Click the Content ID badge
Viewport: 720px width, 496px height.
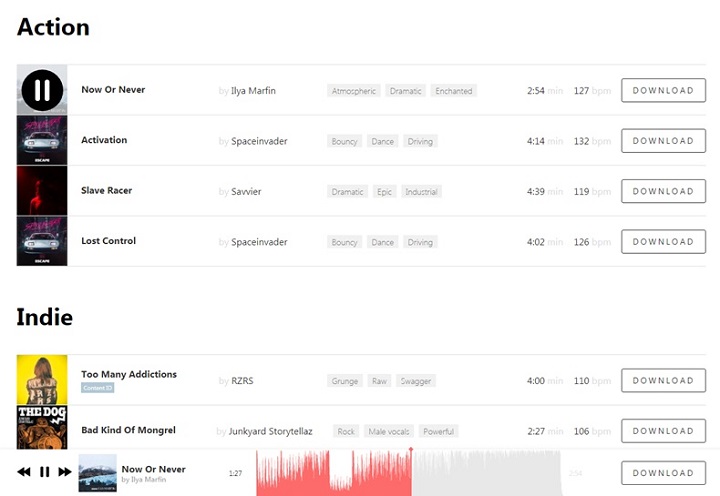98,387
